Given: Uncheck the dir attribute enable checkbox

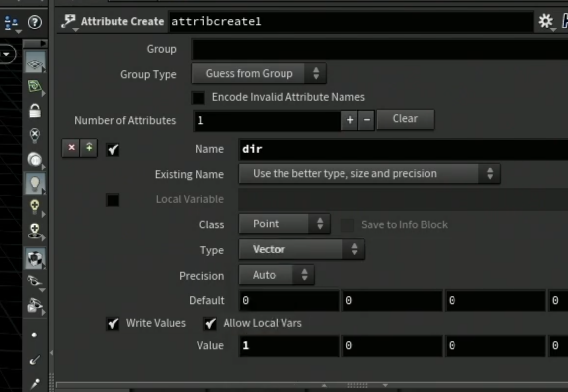Looking at the screenshot, I should coord(113,150).
